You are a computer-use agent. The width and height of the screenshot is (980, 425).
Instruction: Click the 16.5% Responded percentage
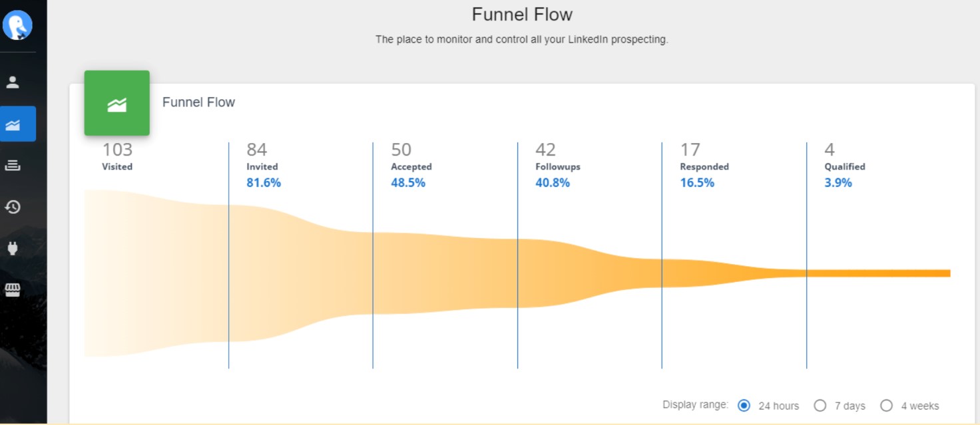click(697, 183)
